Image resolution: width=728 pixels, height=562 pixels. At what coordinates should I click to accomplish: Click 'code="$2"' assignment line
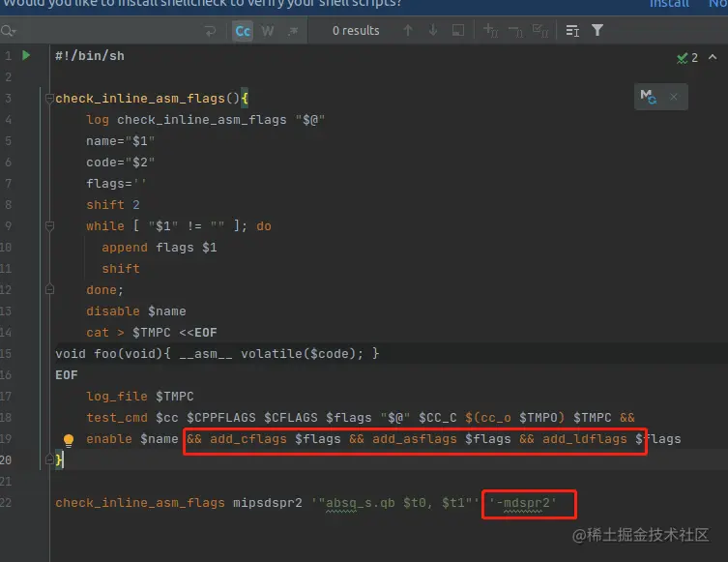point(120,163)
